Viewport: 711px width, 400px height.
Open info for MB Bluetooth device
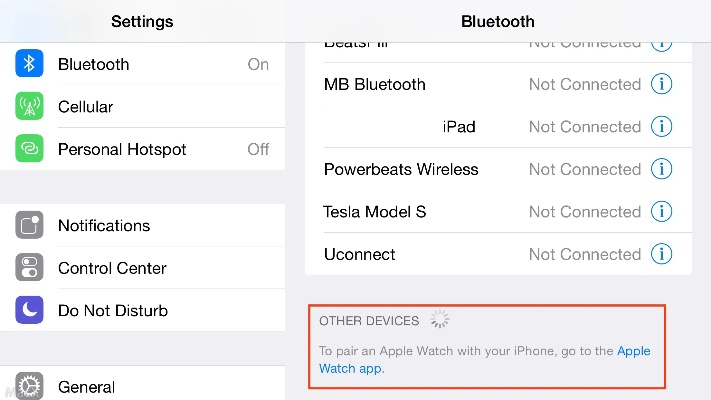pos(661,84)
